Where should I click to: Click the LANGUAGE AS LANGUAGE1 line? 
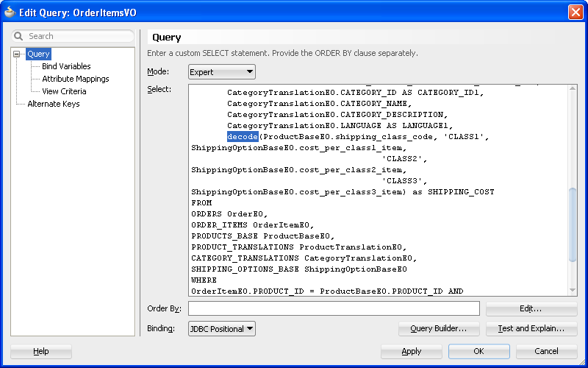tap(340, 125)
